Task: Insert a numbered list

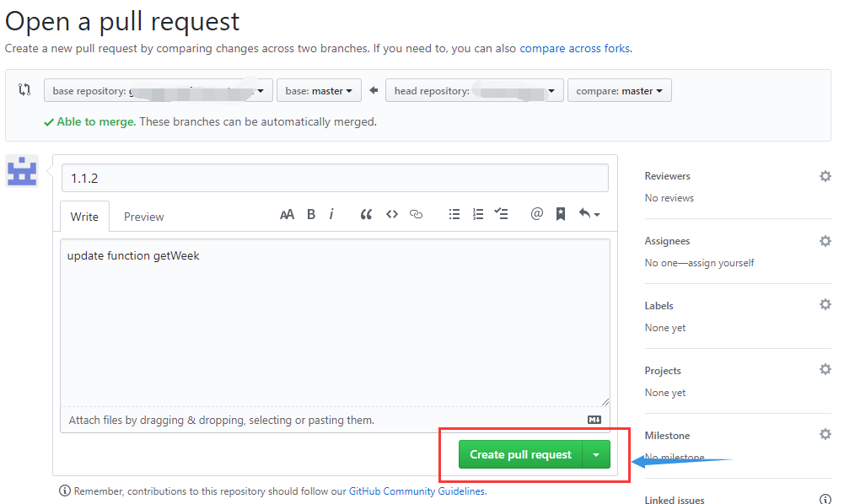Action: coord(478,215)
